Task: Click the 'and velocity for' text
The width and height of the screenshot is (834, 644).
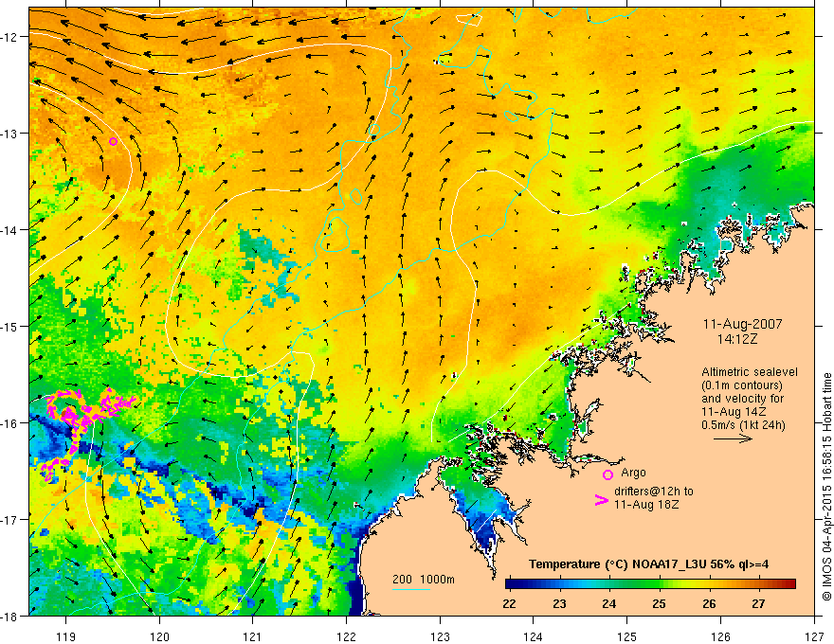Action: (742, 399)
